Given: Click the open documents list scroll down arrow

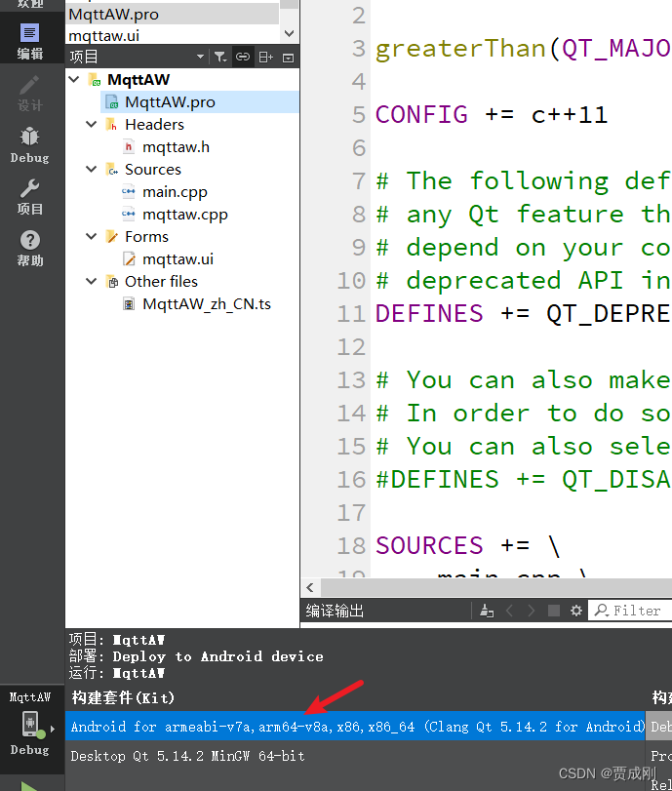Looking at the screenshot, I should [289, 34].
